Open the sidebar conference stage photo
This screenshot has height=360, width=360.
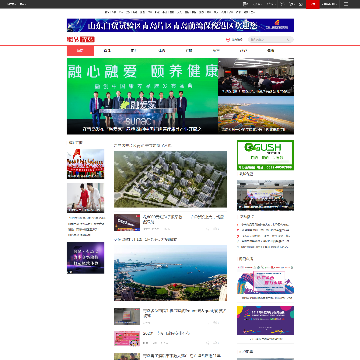point(265,195)
